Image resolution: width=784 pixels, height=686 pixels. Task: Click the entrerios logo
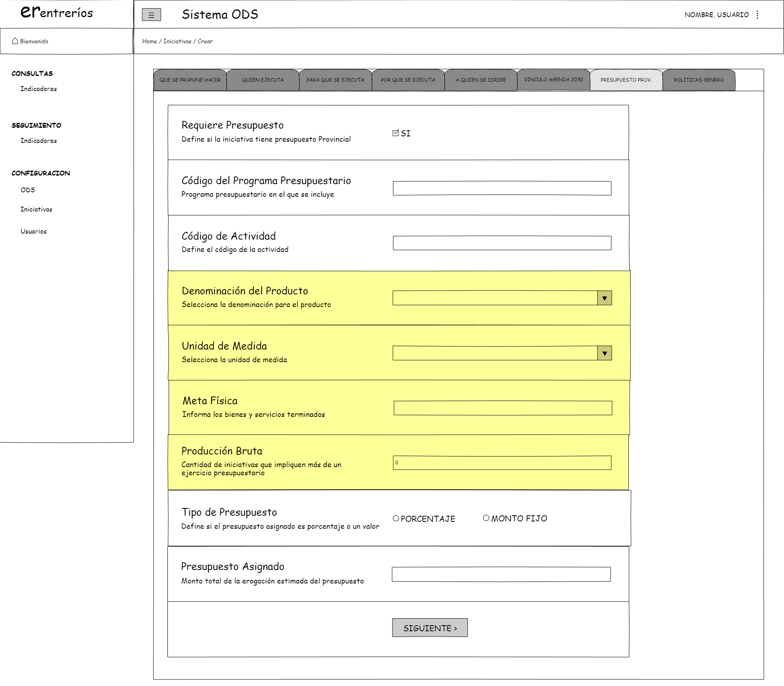56,12
